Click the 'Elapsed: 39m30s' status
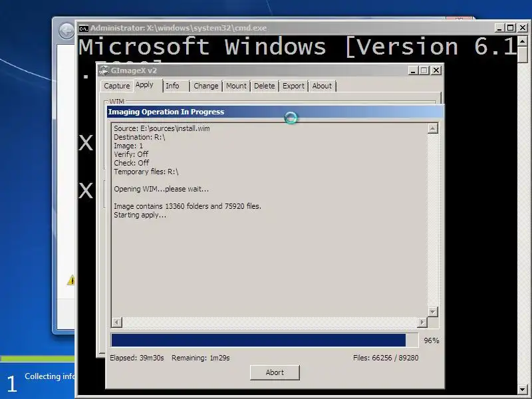 [x=137, y=358]
